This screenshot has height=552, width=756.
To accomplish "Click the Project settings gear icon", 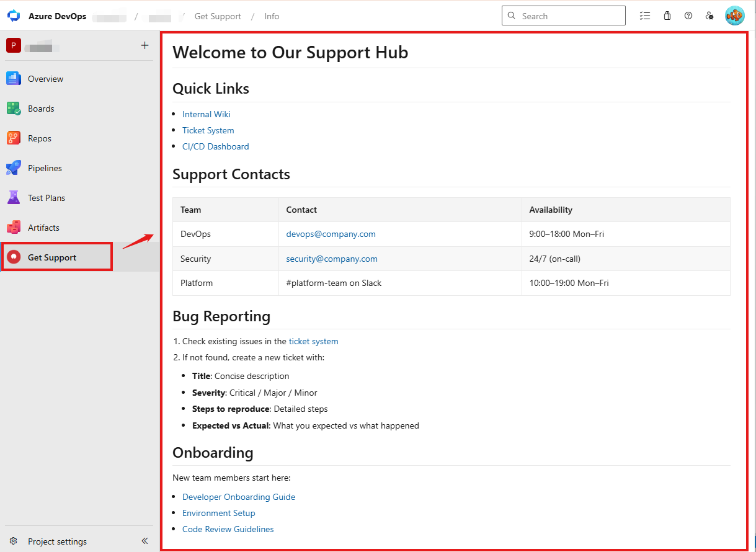I will coord(14,541).
